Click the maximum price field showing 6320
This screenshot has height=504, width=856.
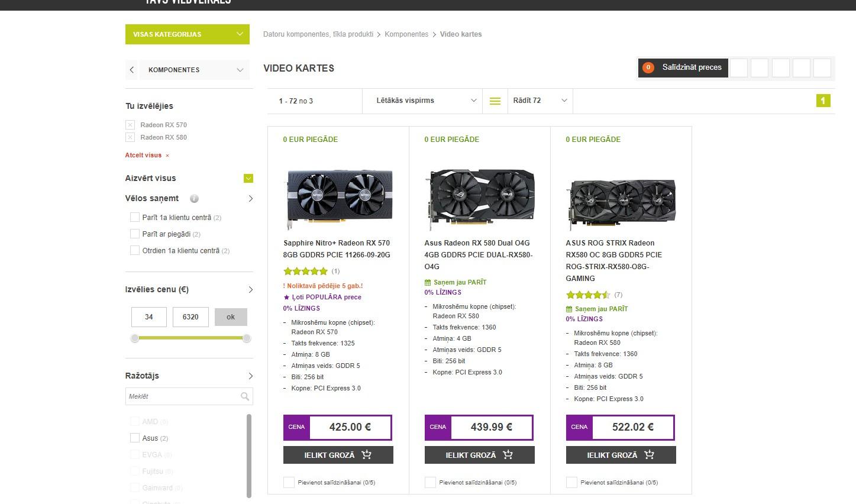(x=190, y=317)
